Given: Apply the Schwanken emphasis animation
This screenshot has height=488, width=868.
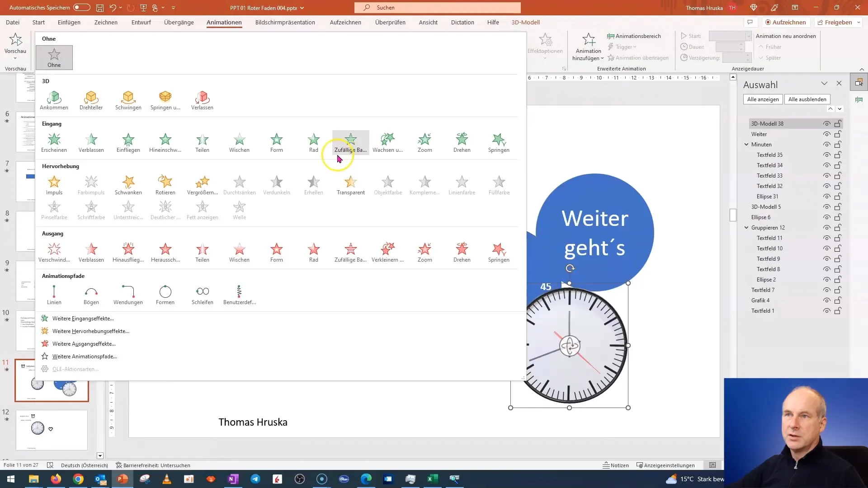Looking at the screenshot, I should (x=128, y=185).
